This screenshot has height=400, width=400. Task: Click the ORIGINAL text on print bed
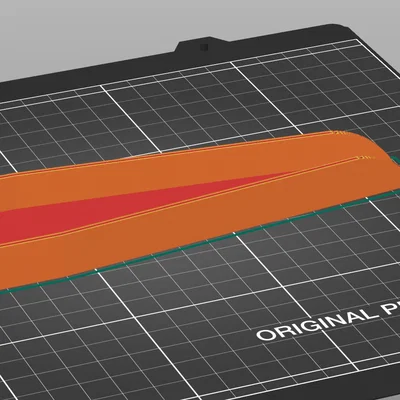click(x=318, y=325)
